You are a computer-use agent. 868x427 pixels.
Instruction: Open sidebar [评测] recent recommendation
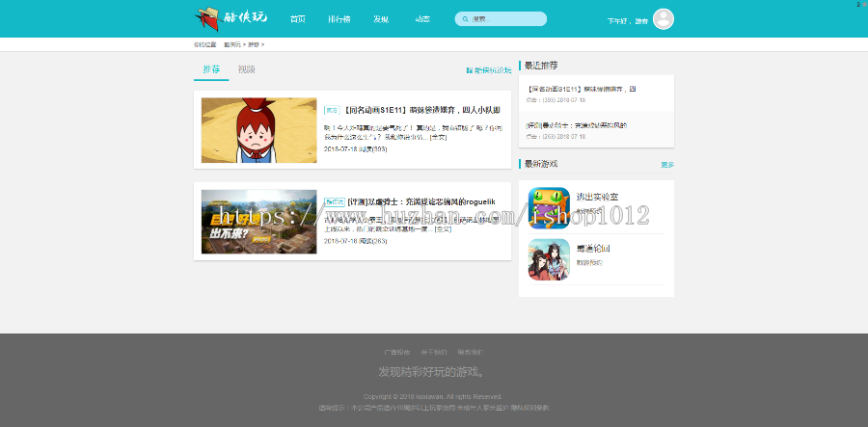(x=577, y=125)
